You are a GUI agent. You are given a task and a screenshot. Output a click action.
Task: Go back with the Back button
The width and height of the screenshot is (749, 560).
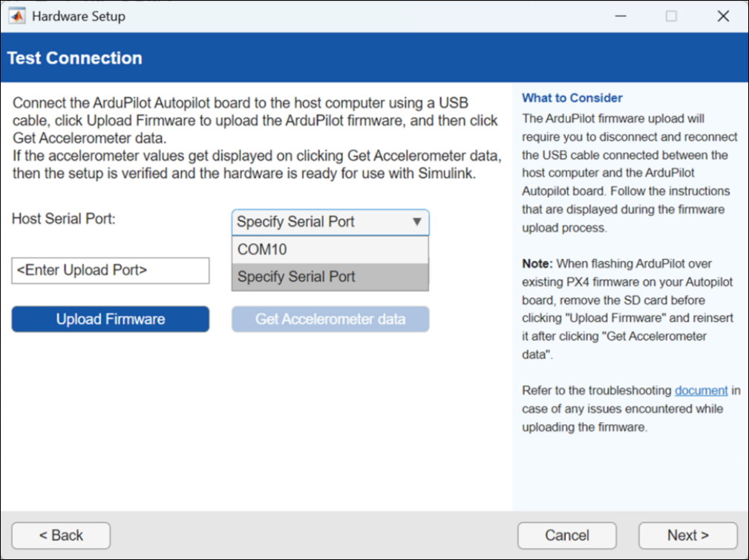pyautogui.click(x=61, y=535)
